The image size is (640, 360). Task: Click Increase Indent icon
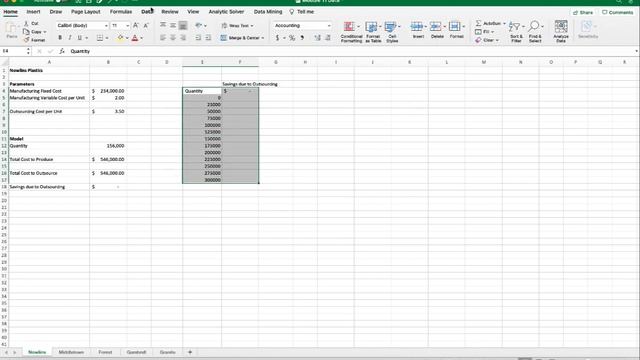208,38
